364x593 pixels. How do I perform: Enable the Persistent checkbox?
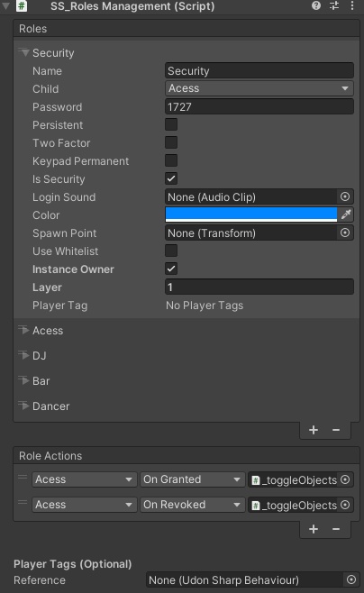click(x=171, y=124)
